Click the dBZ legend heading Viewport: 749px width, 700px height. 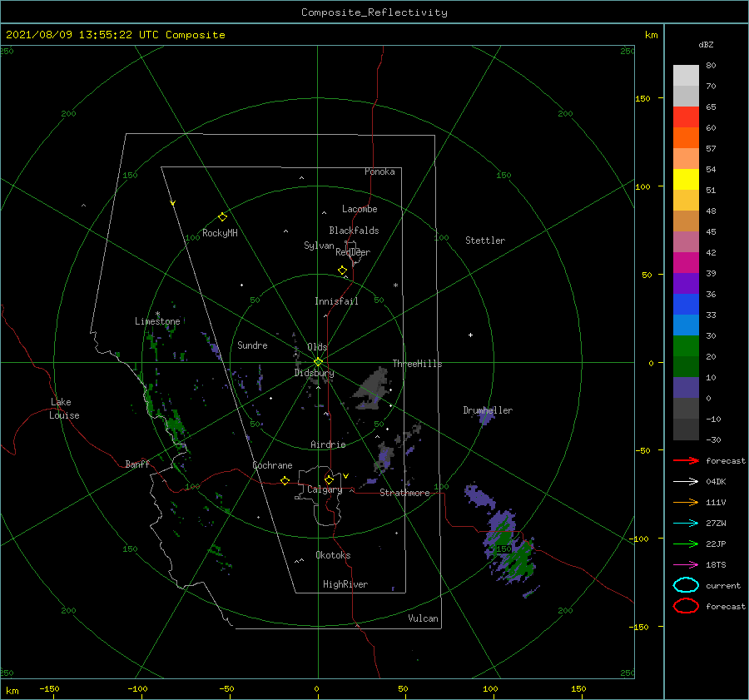tap(706, 44)
